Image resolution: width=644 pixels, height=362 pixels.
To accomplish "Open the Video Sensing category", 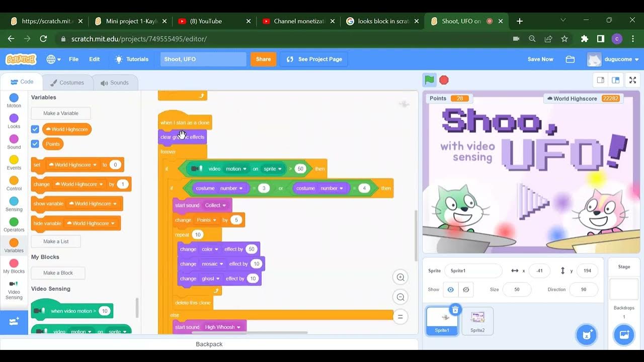I will [14, 290].
